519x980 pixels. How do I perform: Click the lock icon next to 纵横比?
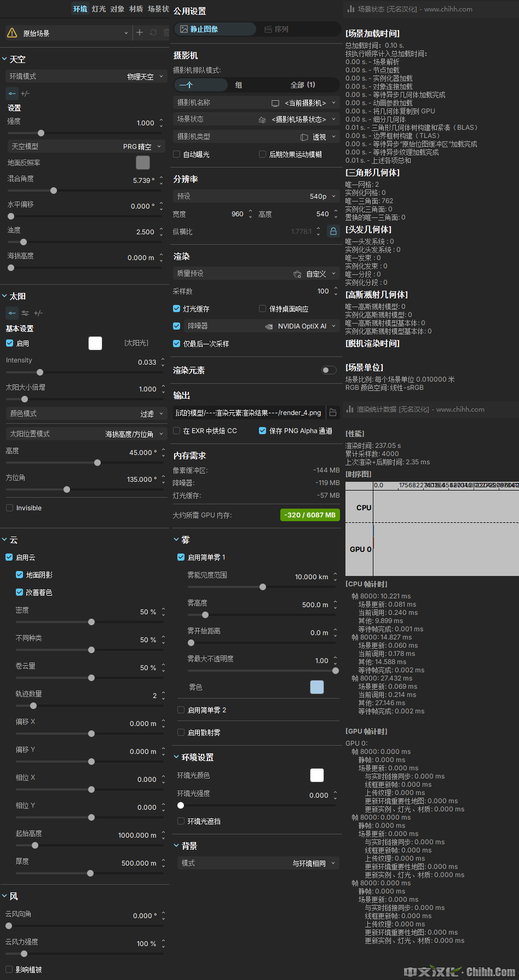333,231
